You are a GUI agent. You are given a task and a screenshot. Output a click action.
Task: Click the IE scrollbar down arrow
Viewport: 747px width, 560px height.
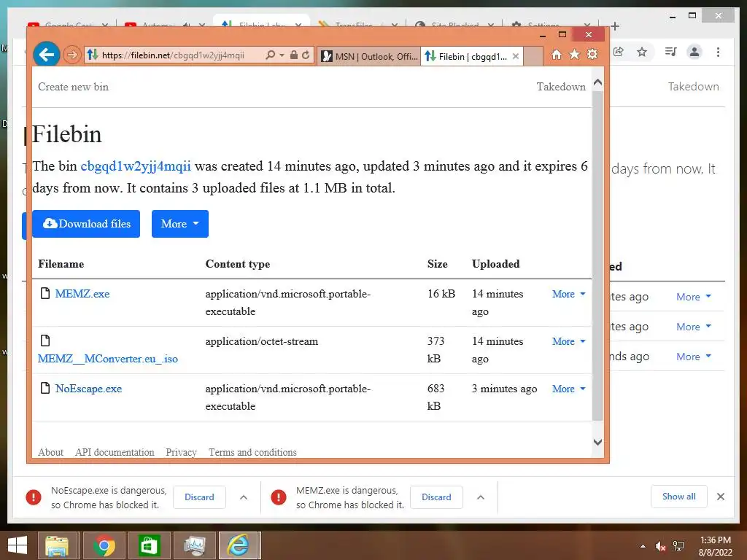(598, 442)
